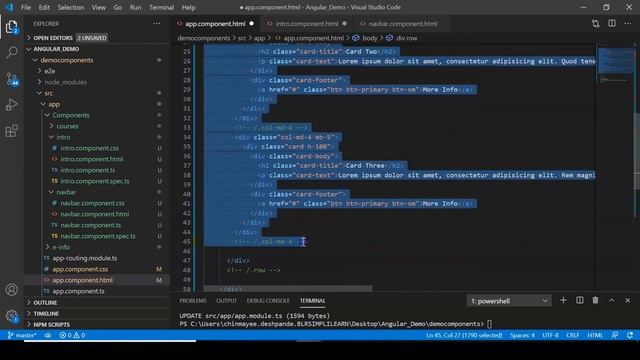This screenshot has width=640, height=360.
Task: Focus the terminal input prompt
Action: point(489,324)
